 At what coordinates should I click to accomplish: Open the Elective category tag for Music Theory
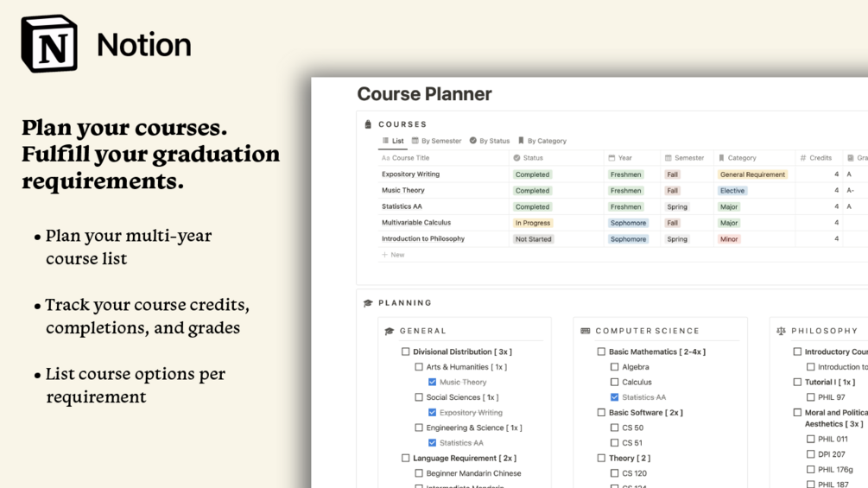(732, 190)
